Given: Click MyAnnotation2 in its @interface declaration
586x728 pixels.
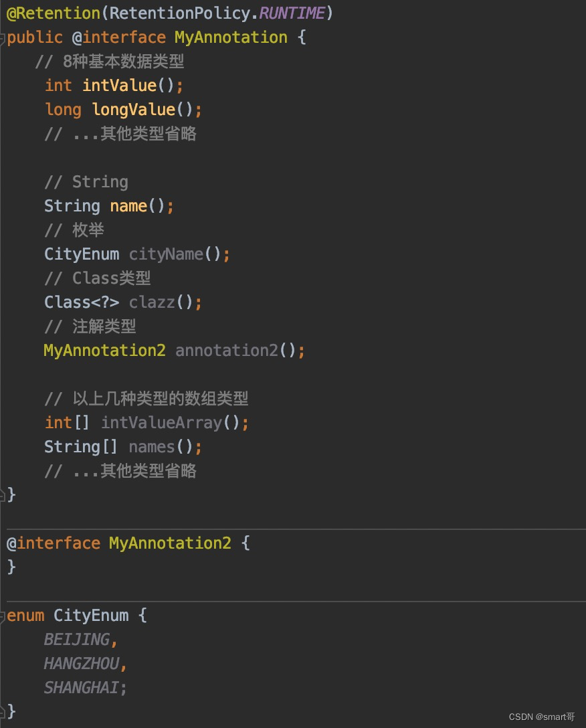Looking at the screenshot, I should [170, 543].
